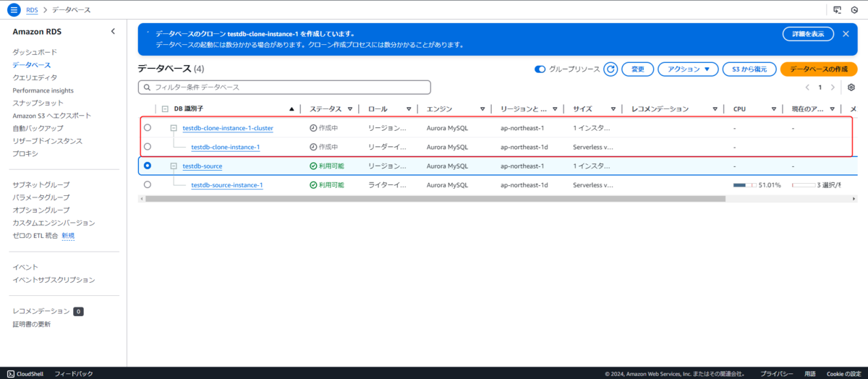Dismiss the blue clone notification banner

tap(846, 34)
